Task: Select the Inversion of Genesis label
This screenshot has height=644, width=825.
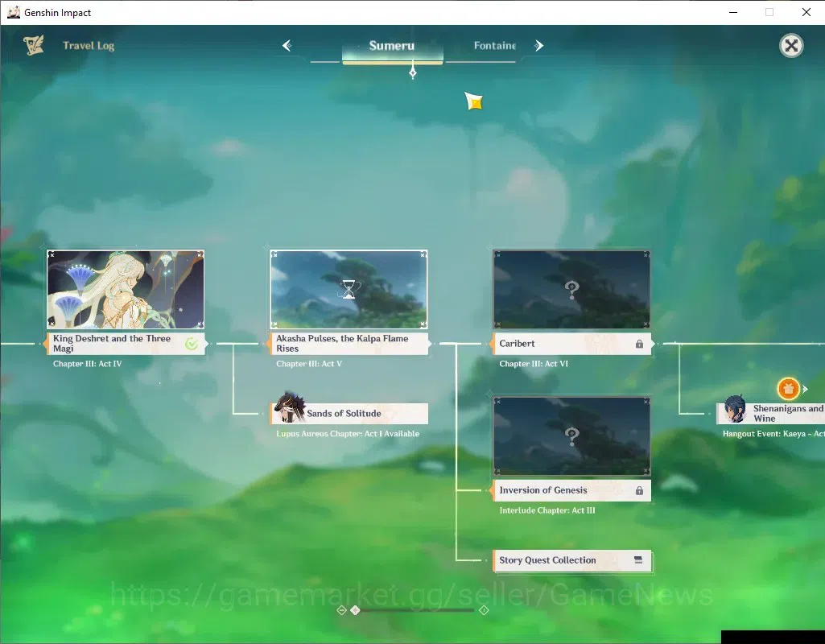Action: [x=572, y=490]
